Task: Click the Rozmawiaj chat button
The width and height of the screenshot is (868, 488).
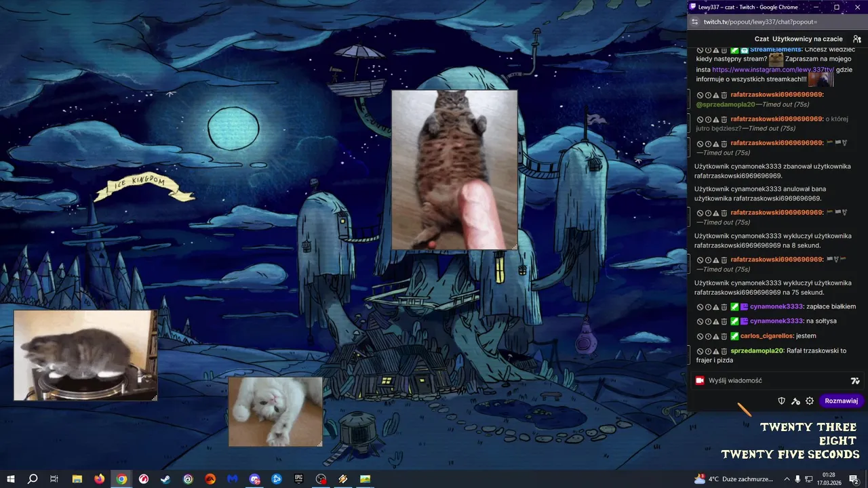Action: tap(841, 401)
